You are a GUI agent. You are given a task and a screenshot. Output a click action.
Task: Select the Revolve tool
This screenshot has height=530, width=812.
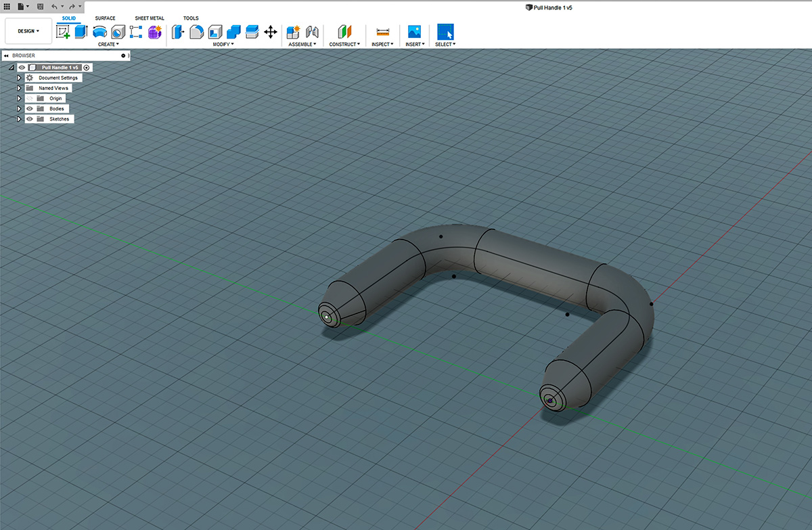(x=100, y=32)
